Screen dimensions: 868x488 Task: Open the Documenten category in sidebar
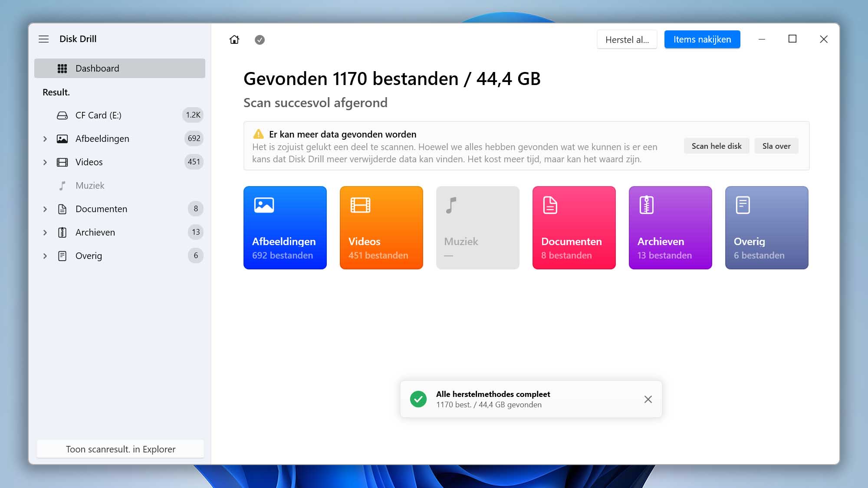pos(119,209)
